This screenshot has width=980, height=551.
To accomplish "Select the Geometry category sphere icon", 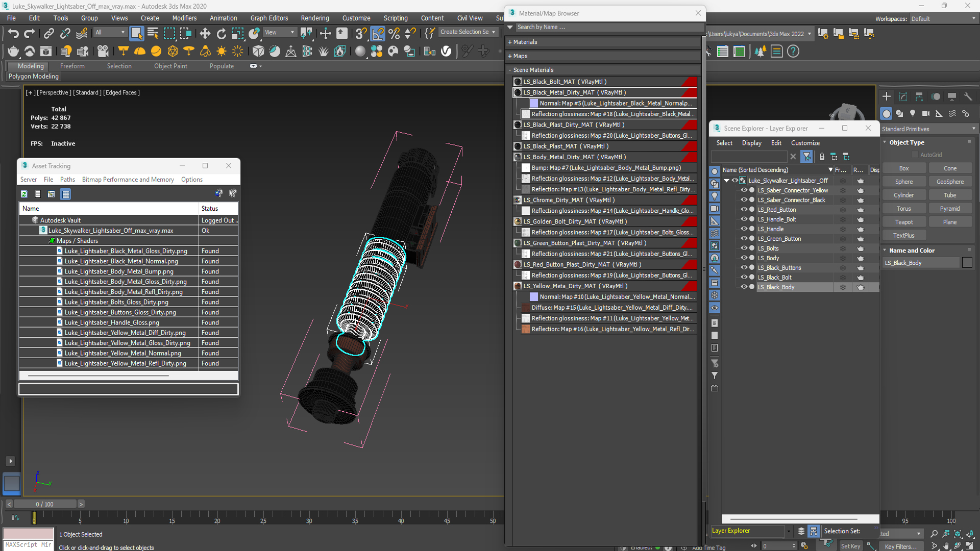I will pos(887,114).
